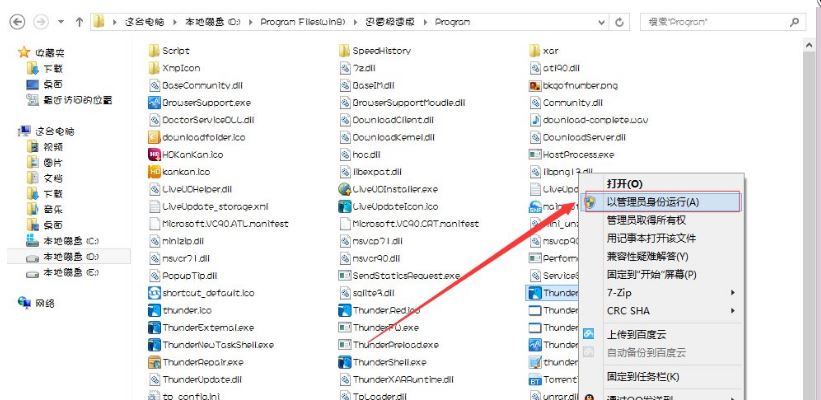Click the xar folder icon

point(535,51)
